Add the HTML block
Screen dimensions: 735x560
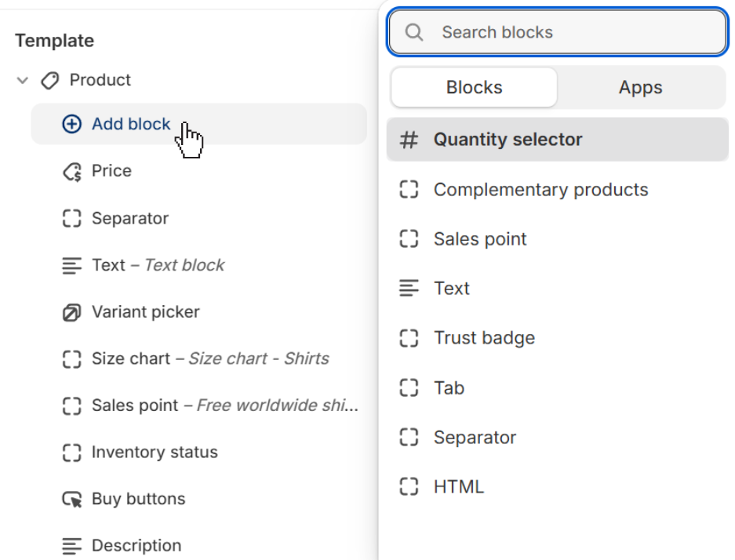457,486
